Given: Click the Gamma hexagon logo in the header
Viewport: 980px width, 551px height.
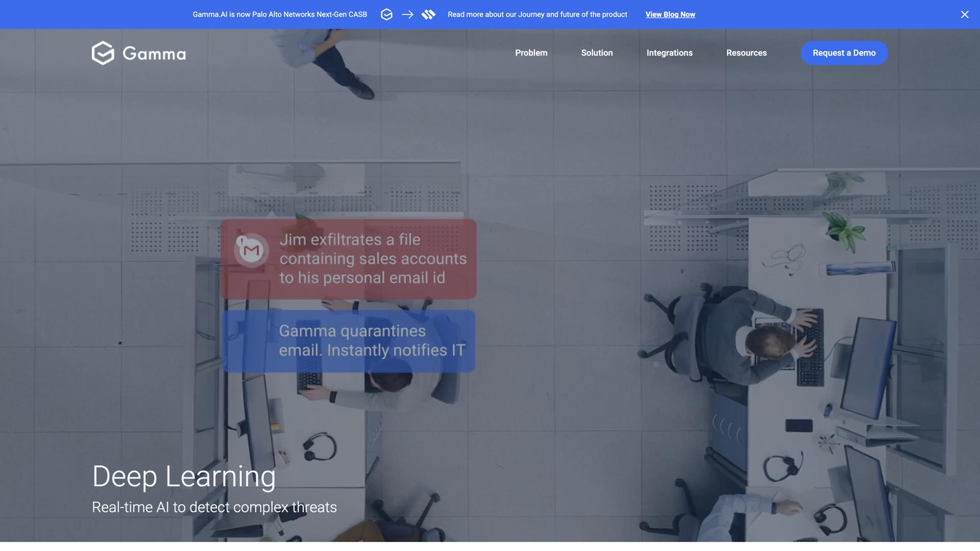Looking at the screenshot, I should coord(103,53).
